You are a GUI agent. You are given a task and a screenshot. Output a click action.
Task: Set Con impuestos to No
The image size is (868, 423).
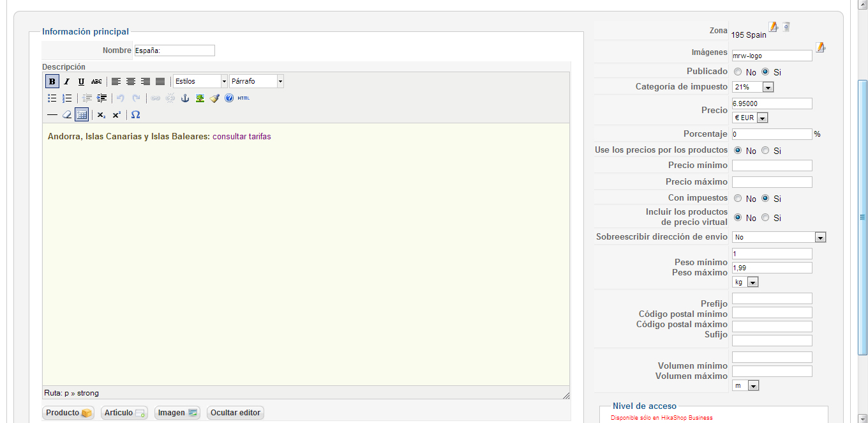[738, 199]
